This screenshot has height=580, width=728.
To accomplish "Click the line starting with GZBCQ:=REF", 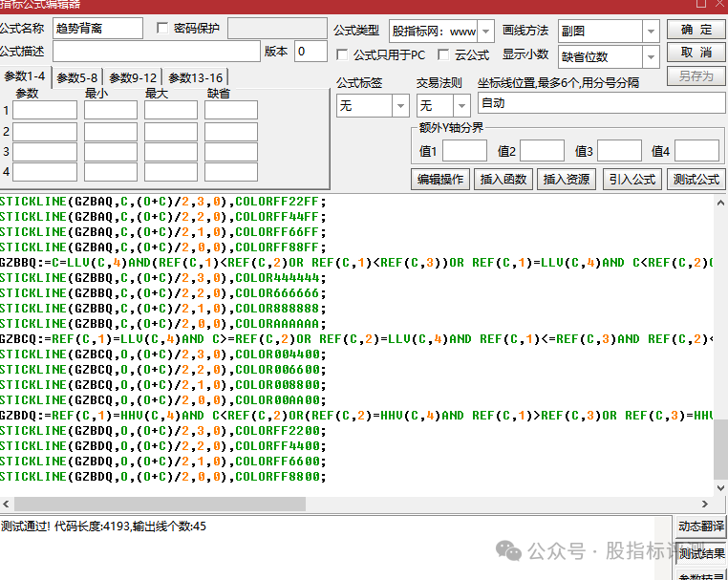I will [x=356, y=339].
